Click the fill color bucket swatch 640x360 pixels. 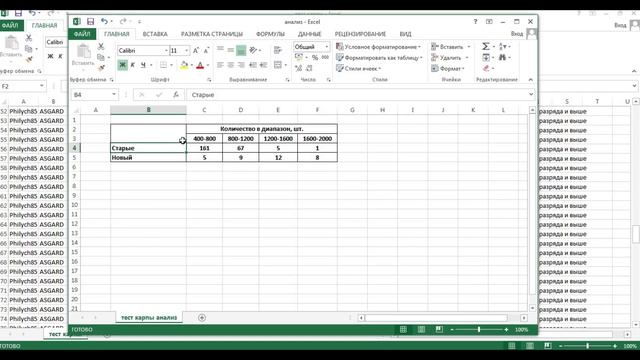184,65
